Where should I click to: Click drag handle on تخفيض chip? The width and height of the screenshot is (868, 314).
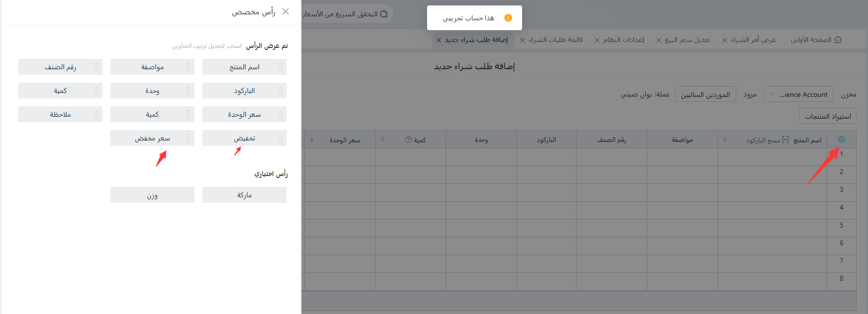[x=280, y=138]
